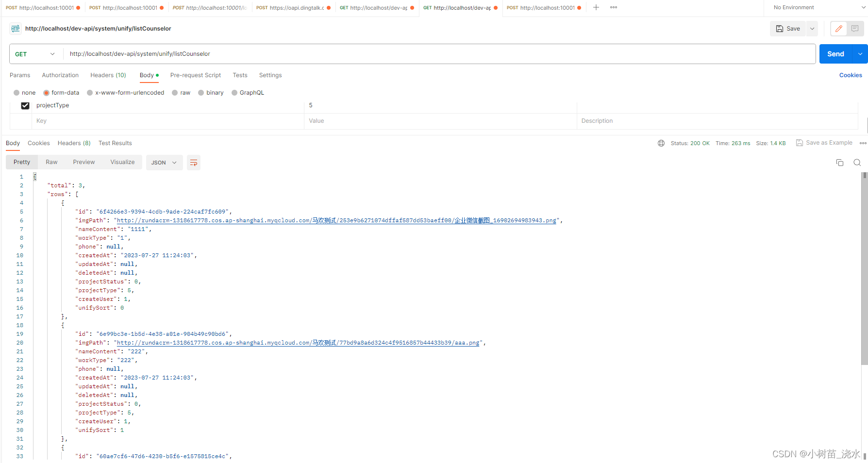Uncheck the projectType parameter checkbox
Screen dimensions: 868x463
tap(25, 105)
